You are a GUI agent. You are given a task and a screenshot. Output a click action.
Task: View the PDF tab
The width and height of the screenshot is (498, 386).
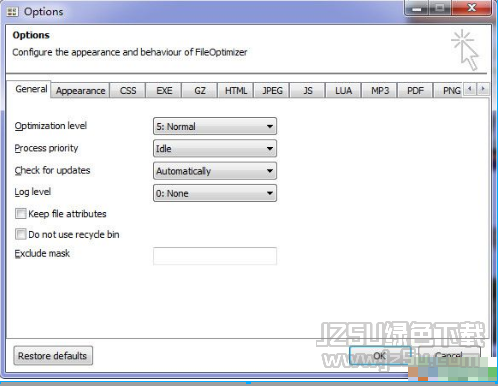click(415, 91)
